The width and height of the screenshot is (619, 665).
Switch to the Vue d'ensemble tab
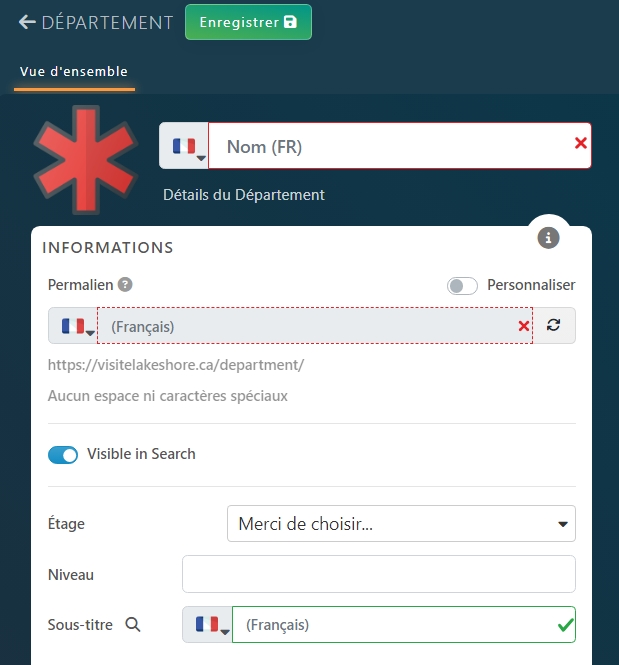click(x=74, y=72)
